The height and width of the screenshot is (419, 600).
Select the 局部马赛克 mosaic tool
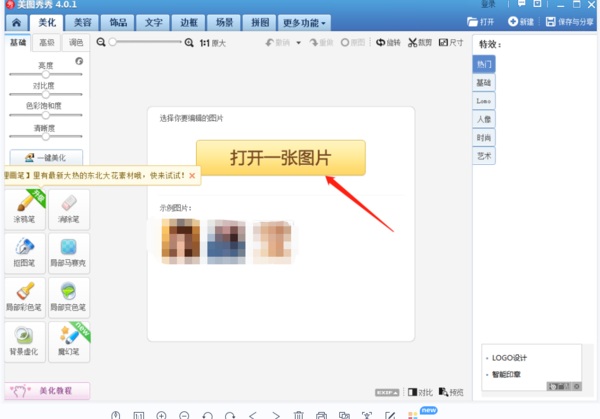pos(69,253)
